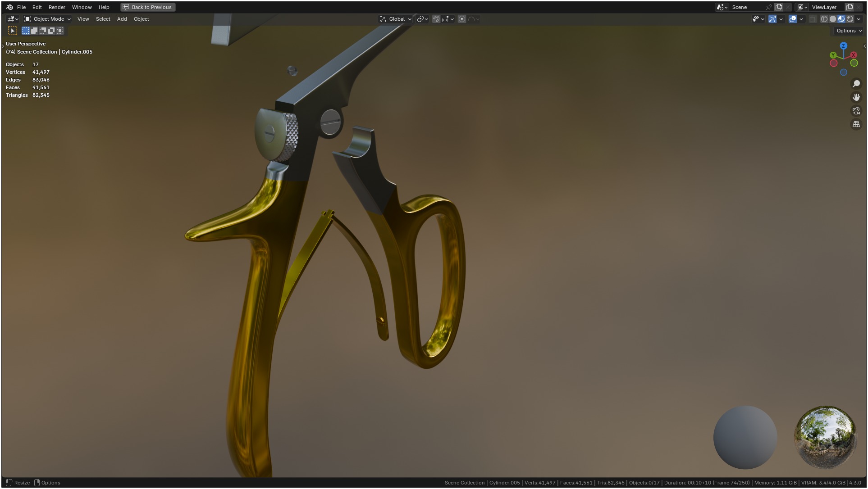Click the Zoom view magnifier icon
The image size is (868, 489).
pyautogui.click(x=856, y=84)
